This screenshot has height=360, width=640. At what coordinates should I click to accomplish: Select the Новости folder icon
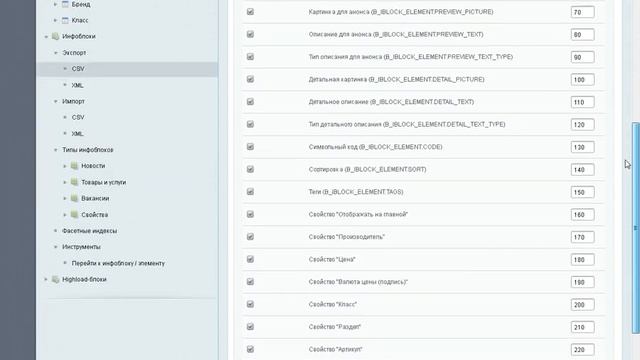point(74,166)
